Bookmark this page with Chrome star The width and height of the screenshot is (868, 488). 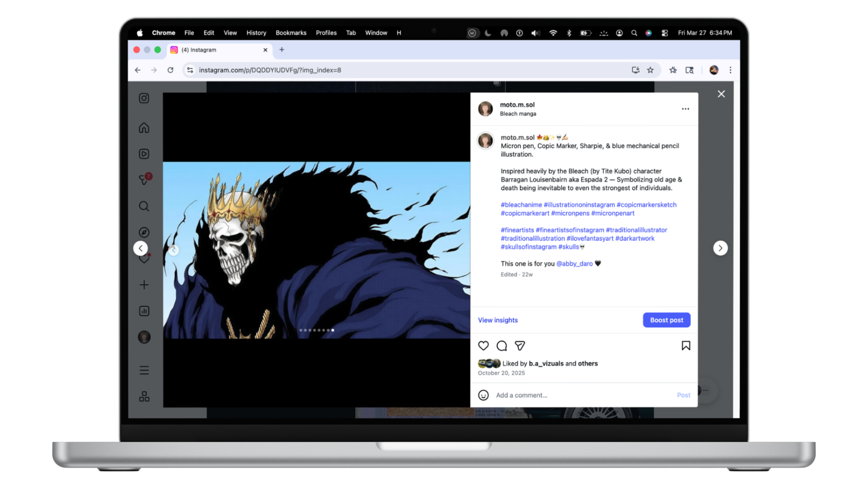[650, 70]
